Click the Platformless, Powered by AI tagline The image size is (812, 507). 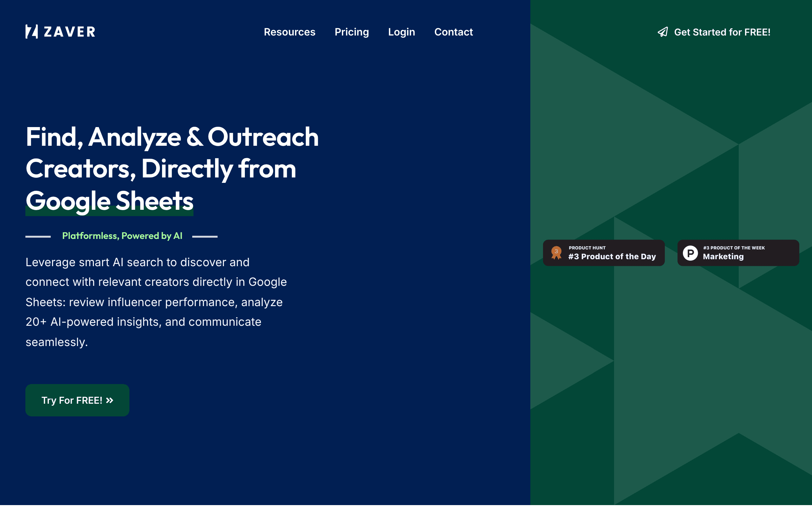(x=122, y=236)
